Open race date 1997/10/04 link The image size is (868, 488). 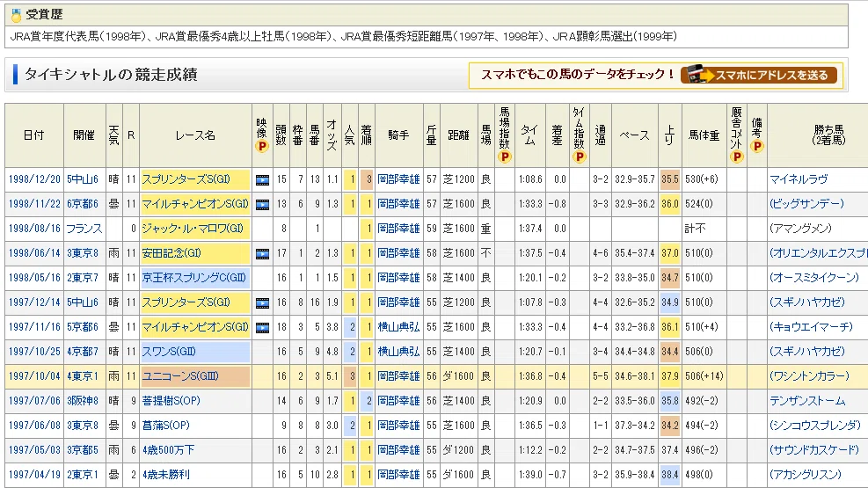point(34,376)
